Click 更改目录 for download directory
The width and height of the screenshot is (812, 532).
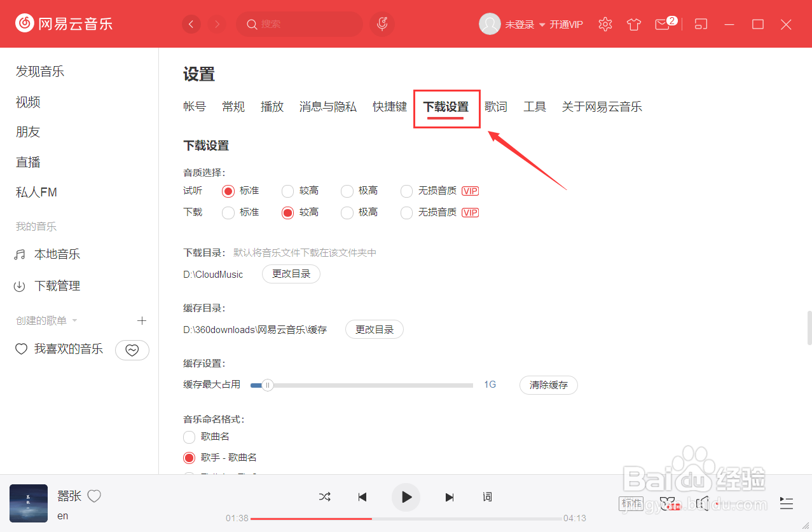point(291,274)
